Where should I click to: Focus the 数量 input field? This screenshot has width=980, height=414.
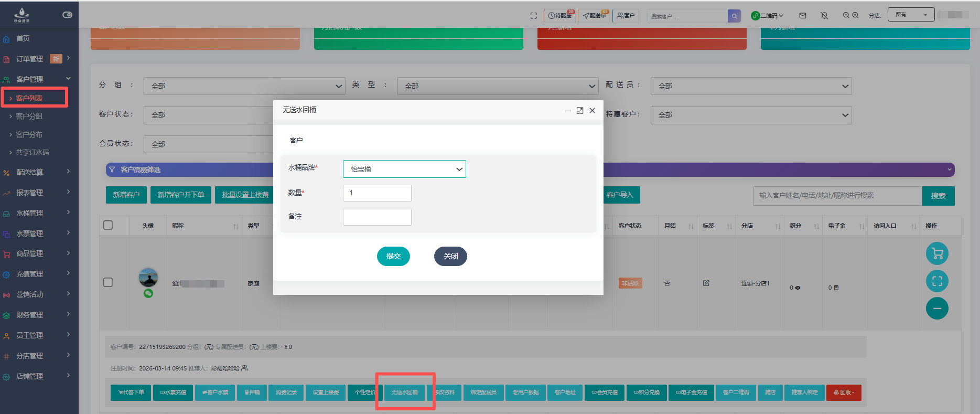[x=377, y=193]
